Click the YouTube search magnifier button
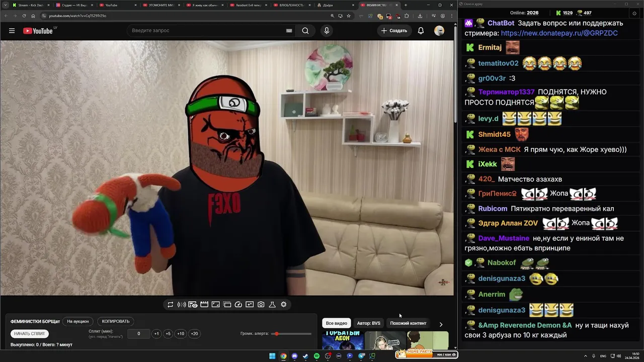The image size is (644, 362). [305, 31]
